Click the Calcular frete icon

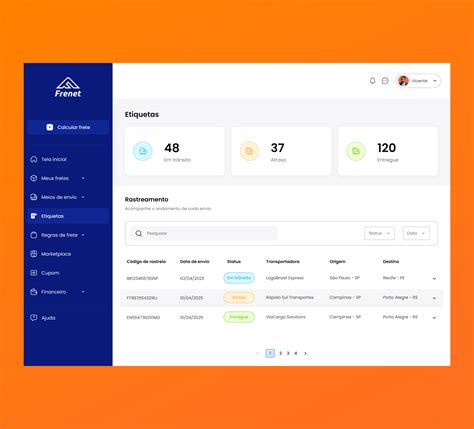coord(50,127)
